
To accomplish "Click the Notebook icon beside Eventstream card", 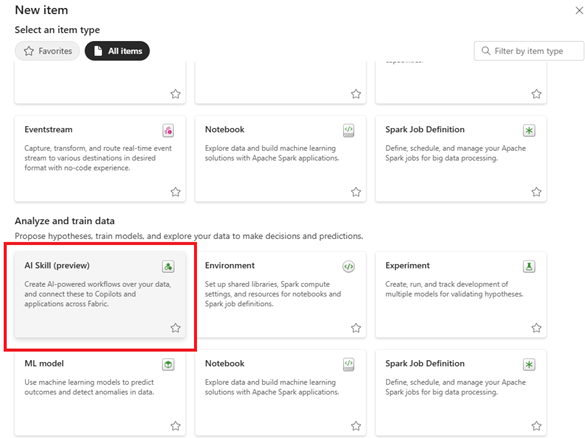I will tap(348, 131).
